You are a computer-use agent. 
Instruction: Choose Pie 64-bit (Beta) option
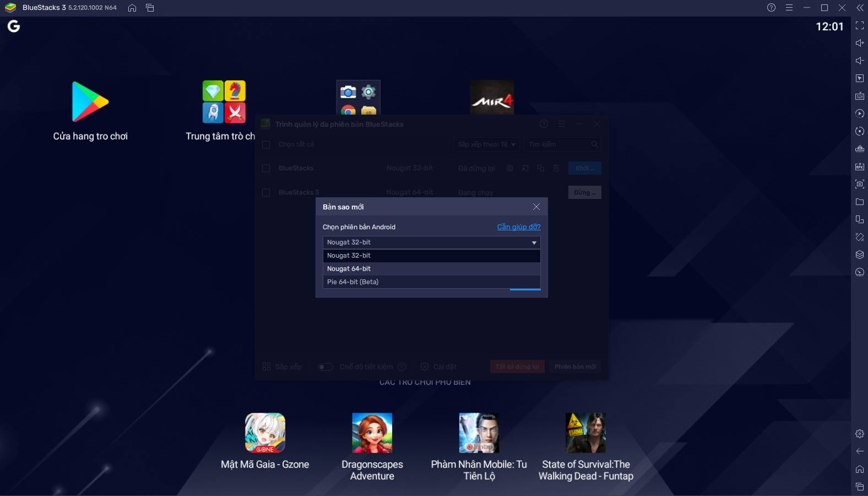(x=431, y=282)
